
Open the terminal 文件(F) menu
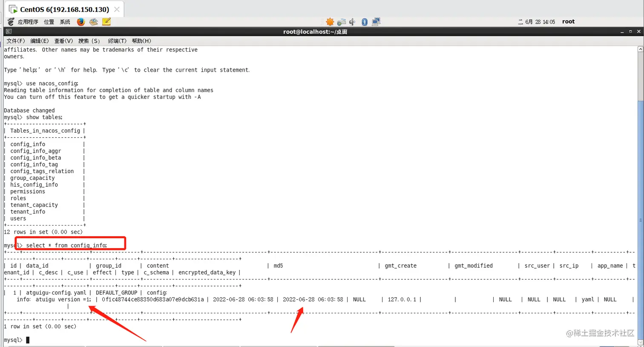[16, 41]
